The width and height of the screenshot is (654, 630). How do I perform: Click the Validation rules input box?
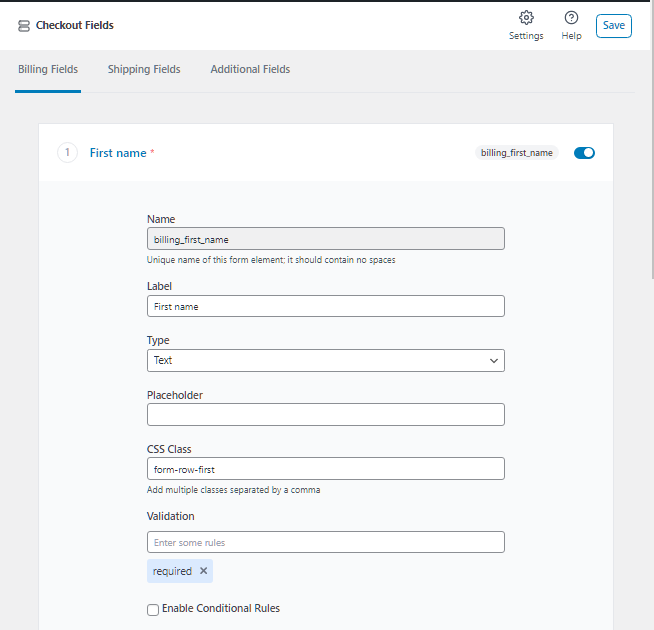pyautogui.click(x=325, y=542)
